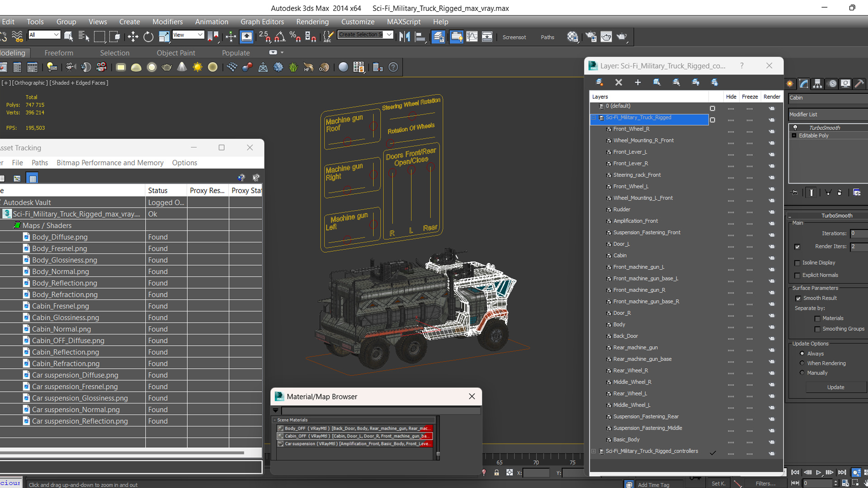Select the When Rendering update option
This screenshot has height=488, width=868.
coord(802,363)
